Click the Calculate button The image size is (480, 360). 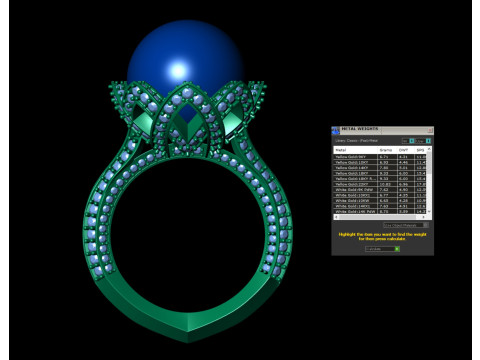(383, 249)
